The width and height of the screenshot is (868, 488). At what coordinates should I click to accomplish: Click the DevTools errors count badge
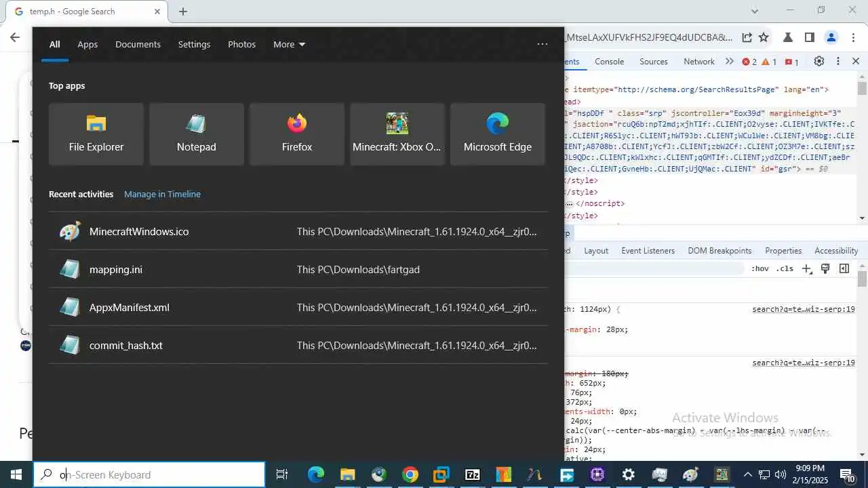[x=749, y=62]
